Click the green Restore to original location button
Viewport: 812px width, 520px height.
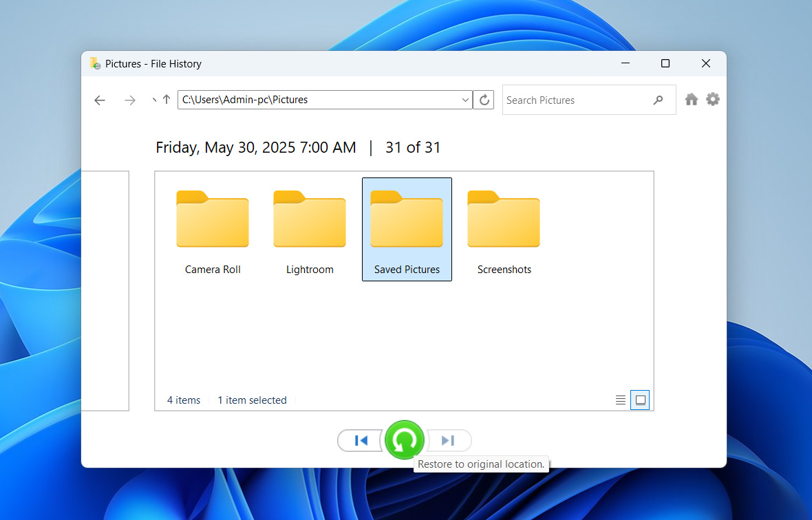405,440
